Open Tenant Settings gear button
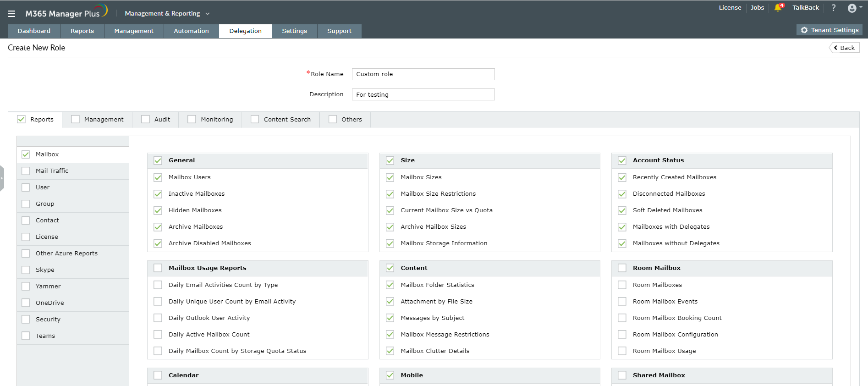Screen dimensions: 868x386 point(830,30)
